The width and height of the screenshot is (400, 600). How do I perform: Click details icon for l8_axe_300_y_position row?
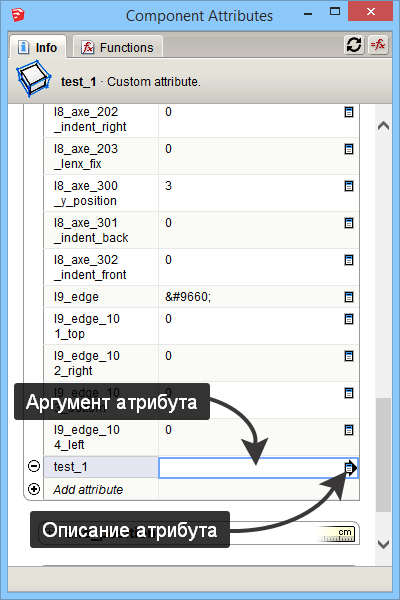coord(349,186)
